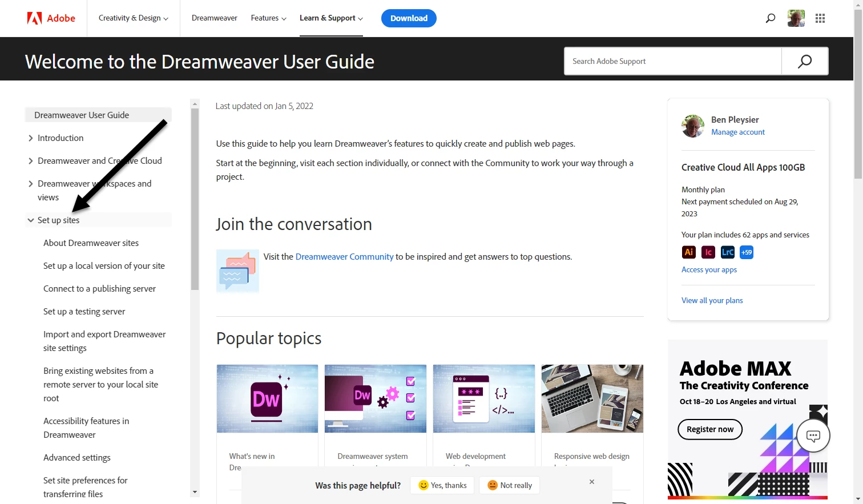863x504 pixels.
Task: Click the InCopy app icon
Action: 708,252
